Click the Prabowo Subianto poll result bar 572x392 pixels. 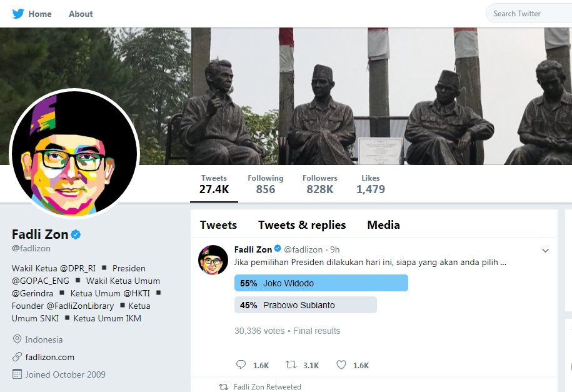305,305
